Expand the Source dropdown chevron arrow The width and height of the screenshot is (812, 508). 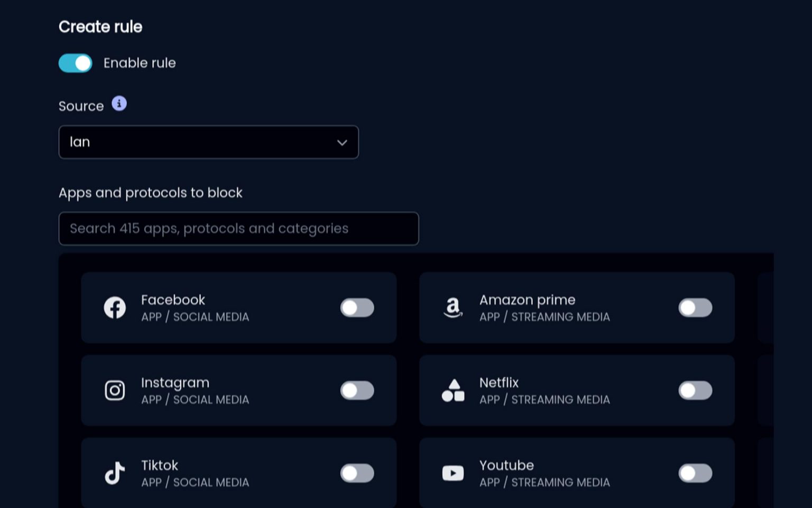click(342, 142)
